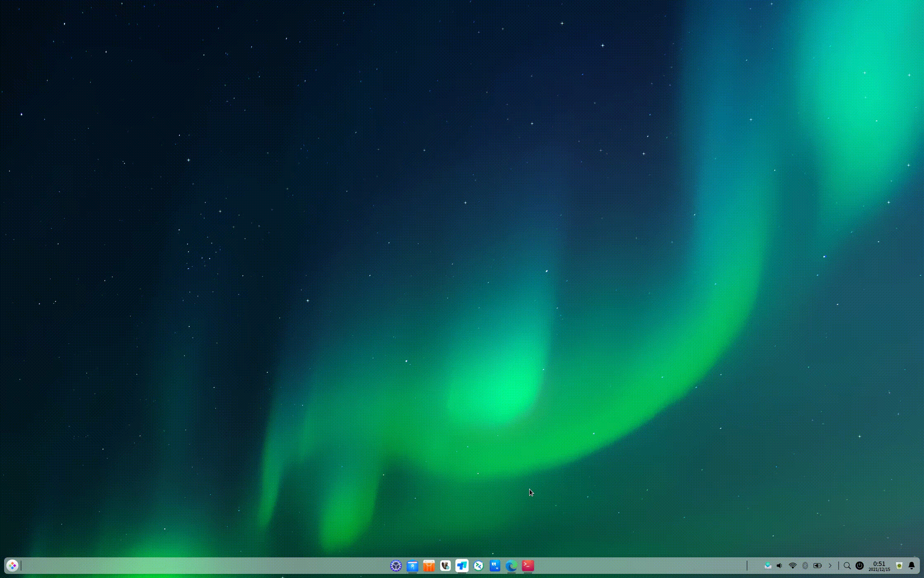Click the clock showing 2021/12/15
Image resolution: width=924 pixels, height=578 pixels.
click(879, 566)
